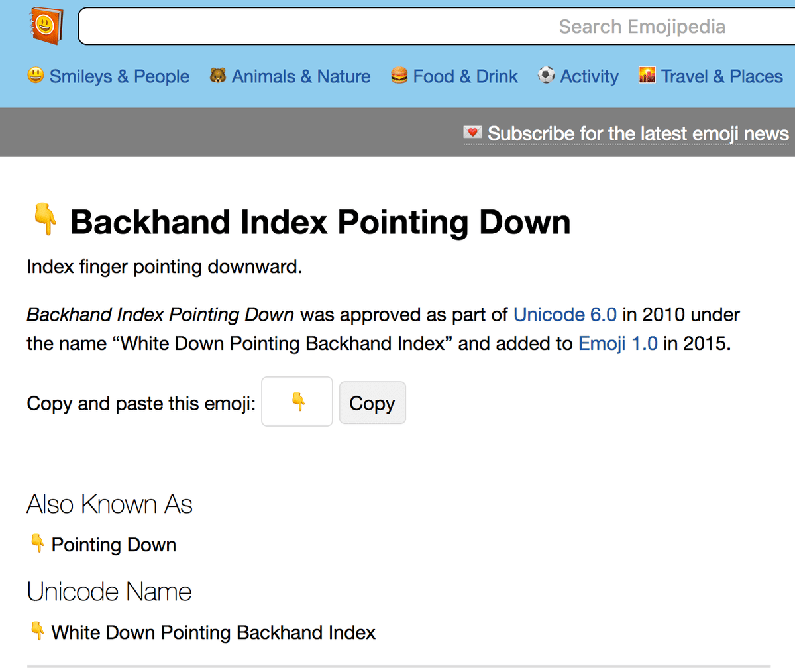The image size is (795, 672).
Task: Click 'White Down Pointing Backhand Index' under Unicode Name
Action: [x=213, y=632]
